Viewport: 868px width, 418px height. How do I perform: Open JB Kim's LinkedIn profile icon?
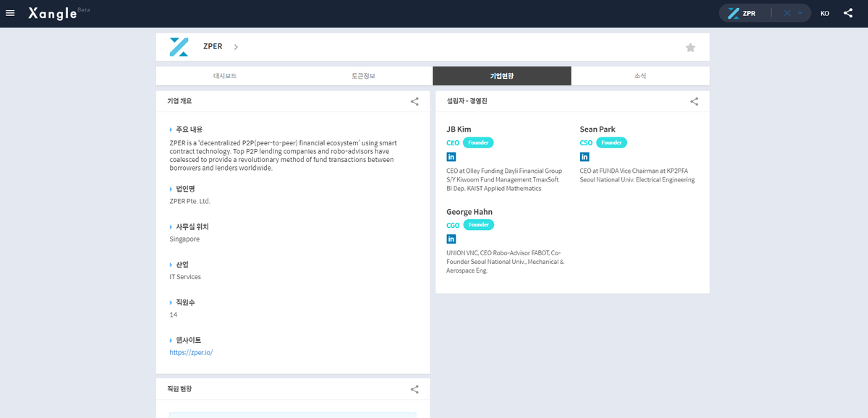click(x=451, y=156)
